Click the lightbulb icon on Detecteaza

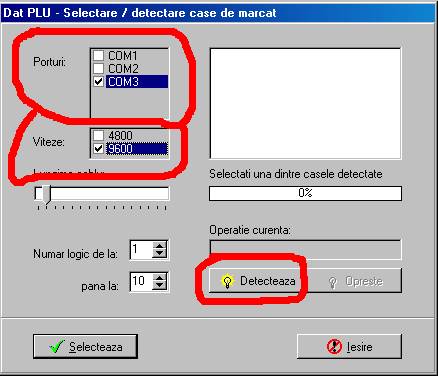(x=227, y=281)
